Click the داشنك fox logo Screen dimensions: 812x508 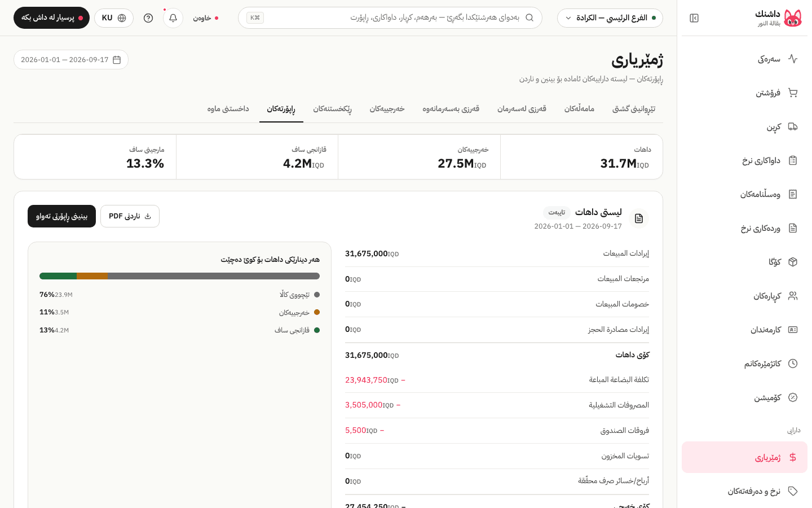(x=793, y=18)
